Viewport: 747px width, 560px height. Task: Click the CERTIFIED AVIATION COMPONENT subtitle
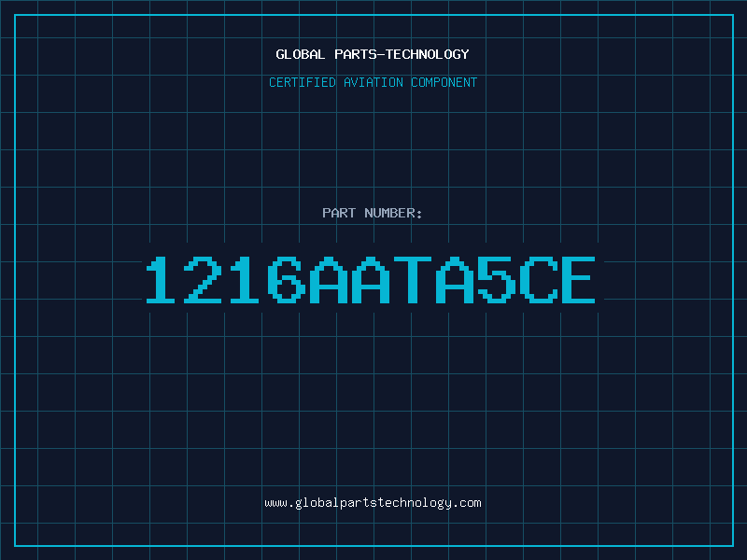373,82
